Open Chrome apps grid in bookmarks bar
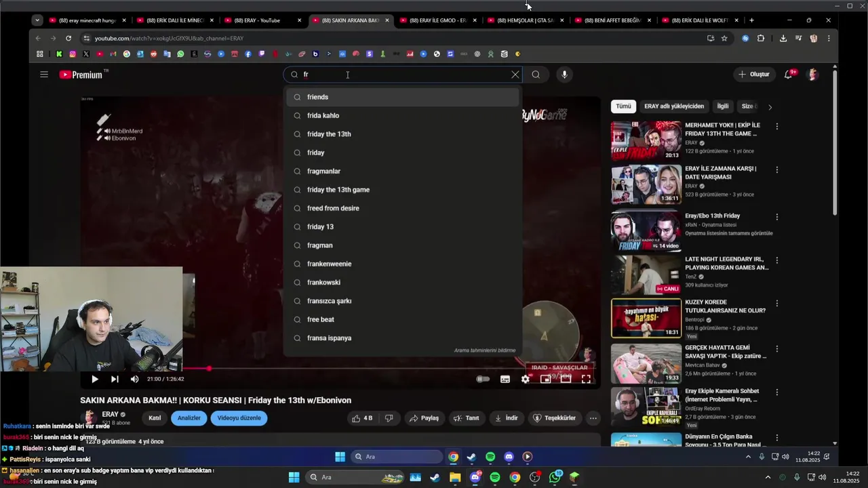The image size is (868, 488). click(40, 54)
